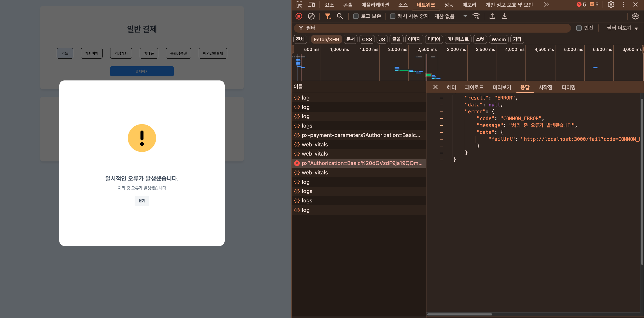
Task: Show the 5 issues counter
Action: tap(594, 5)
